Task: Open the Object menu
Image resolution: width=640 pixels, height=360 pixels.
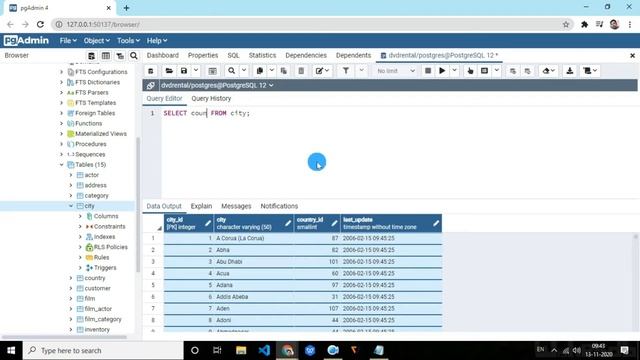Action: pos(97,41)
